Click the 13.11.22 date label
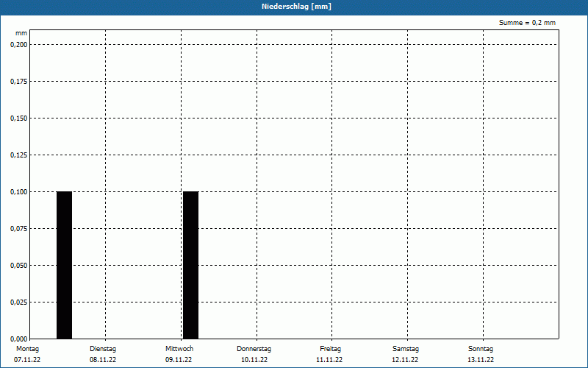The image size is (588, 368). coord(481,360)
